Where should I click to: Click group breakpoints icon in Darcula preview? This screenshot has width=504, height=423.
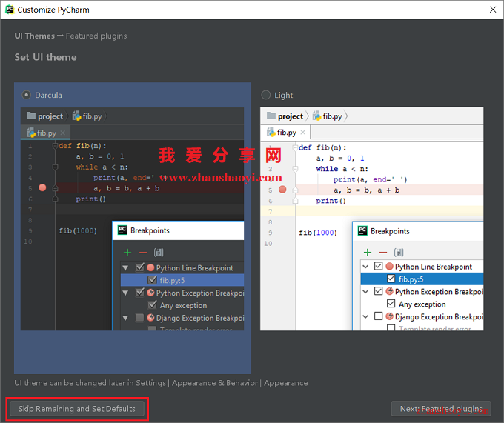tap(159, 253)
